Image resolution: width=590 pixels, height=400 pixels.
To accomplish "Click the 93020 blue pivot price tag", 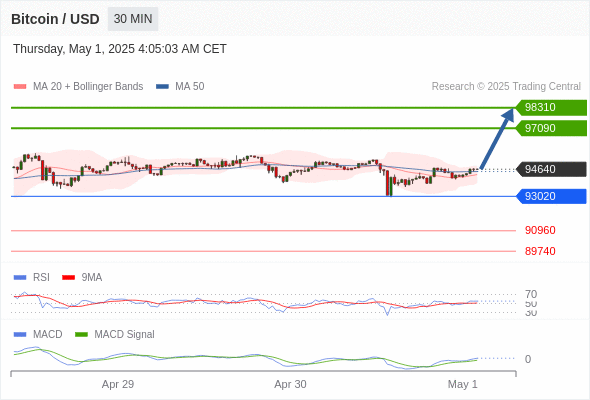I will (x=551, y=196).
